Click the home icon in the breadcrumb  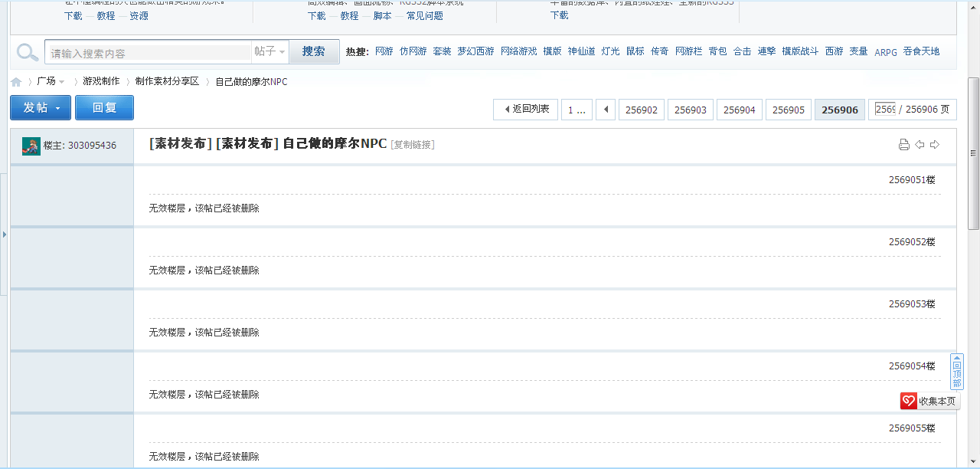(16, 82)
